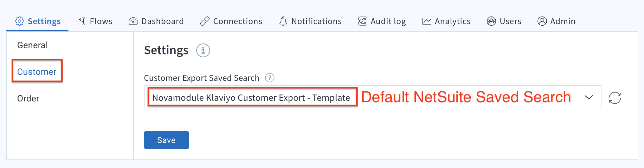Open the General settings section
Screen dimensions: 644x168
(x=32, y=45)
